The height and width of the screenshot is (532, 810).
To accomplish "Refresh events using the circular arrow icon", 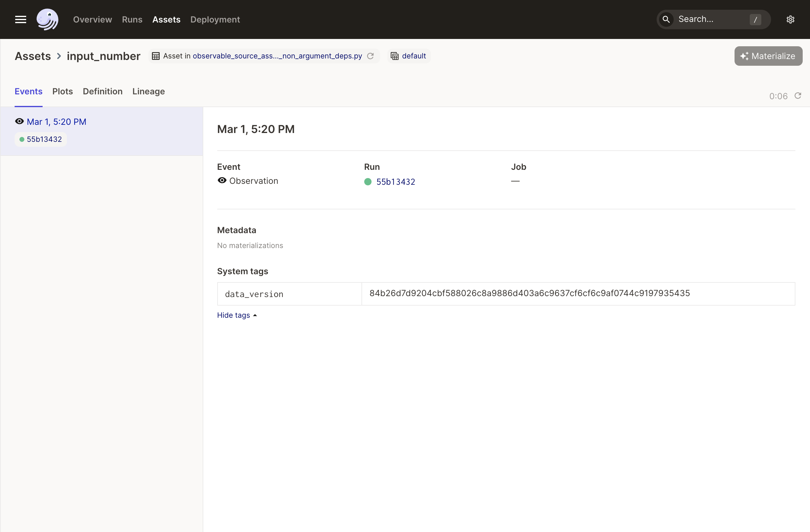I will pos(798,96).
